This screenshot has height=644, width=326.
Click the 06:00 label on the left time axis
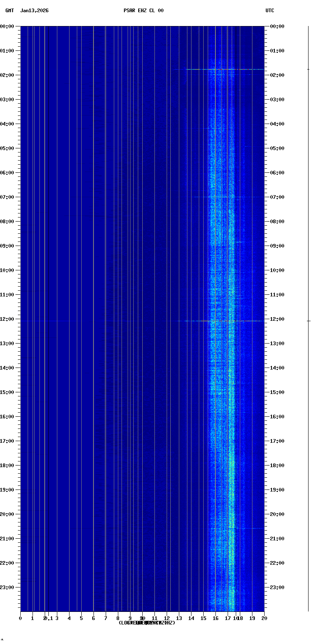pyautogui.click(x=7, y=173)
